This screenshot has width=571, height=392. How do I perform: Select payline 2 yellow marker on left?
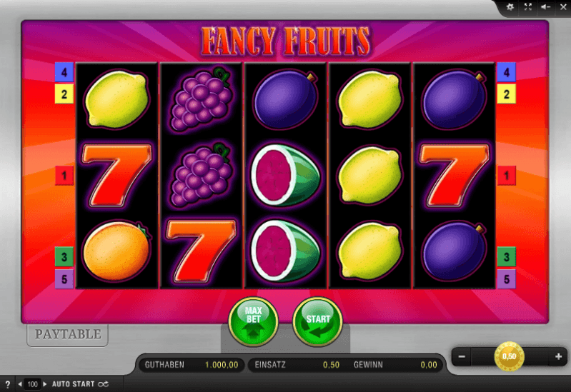[x=64, y=94]
